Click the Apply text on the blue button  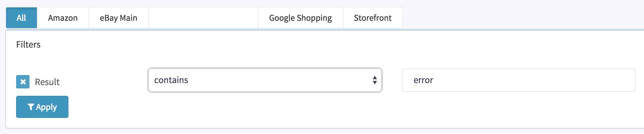click(46, 107)
